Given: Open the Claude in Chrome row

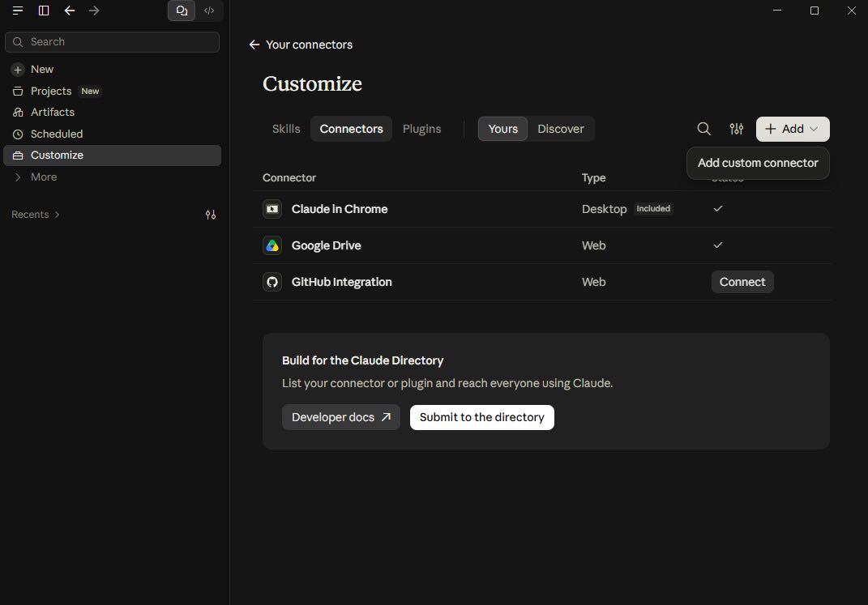Looking at the screenshot, I should 542,209.
